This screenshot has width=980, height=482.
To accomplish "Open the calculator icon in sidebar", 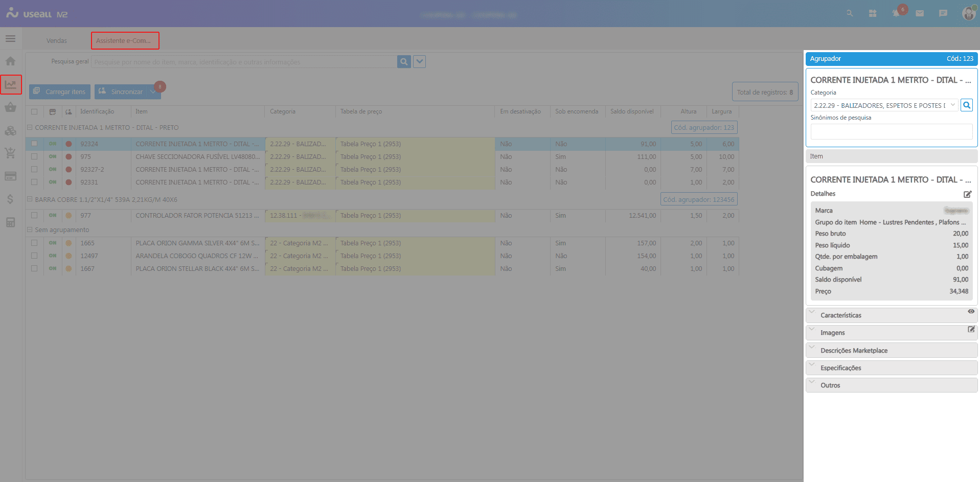I will coord(10,222).
